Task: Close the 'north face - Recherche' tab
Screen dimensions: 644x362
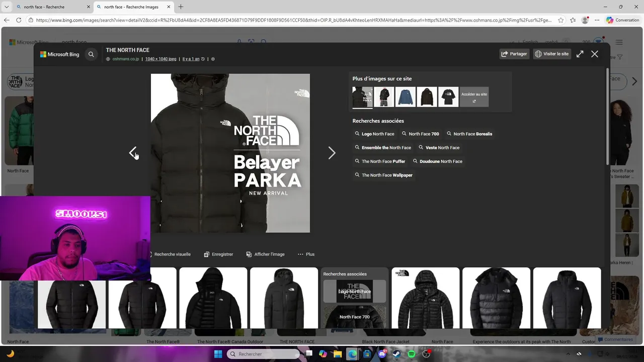Action: [x=89, y=7]
